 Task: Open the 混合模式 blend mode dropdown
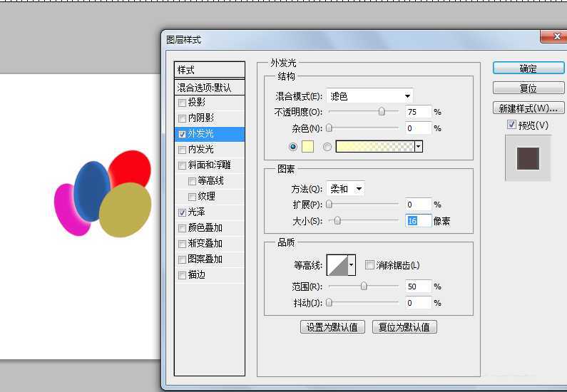(369, 96)
